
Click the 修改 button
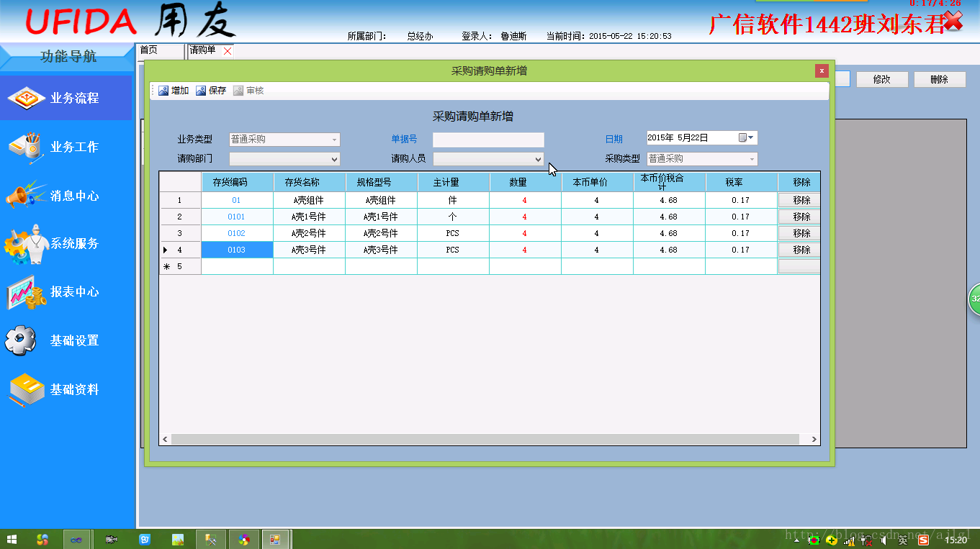[x=881, y=80]
